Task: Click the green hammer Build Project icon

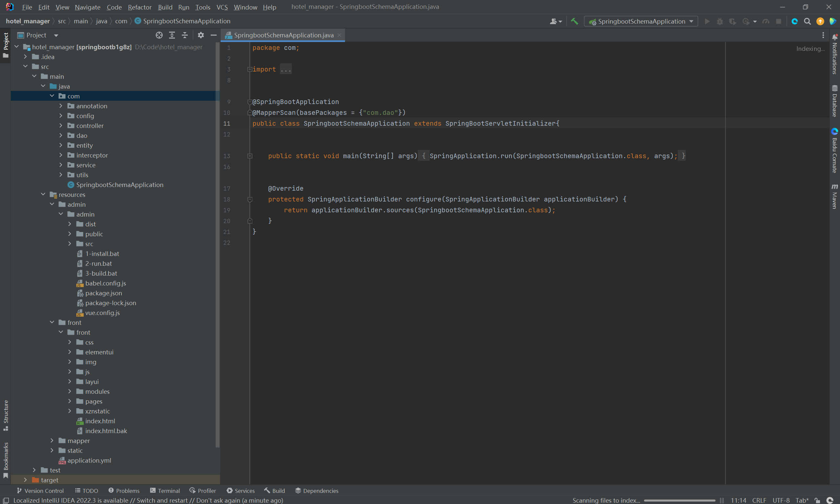Action: pyautogui.click(x=574, y=21)
